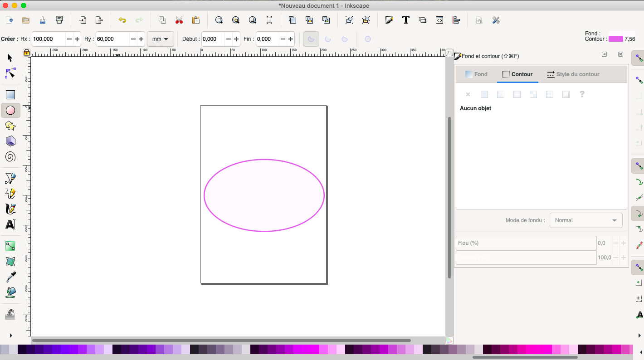Open Text dialog T icon in top toolbar
Image resolution: width=644 pixels, height=360 pixels.
pyautogui.click(x=406, y=20)
